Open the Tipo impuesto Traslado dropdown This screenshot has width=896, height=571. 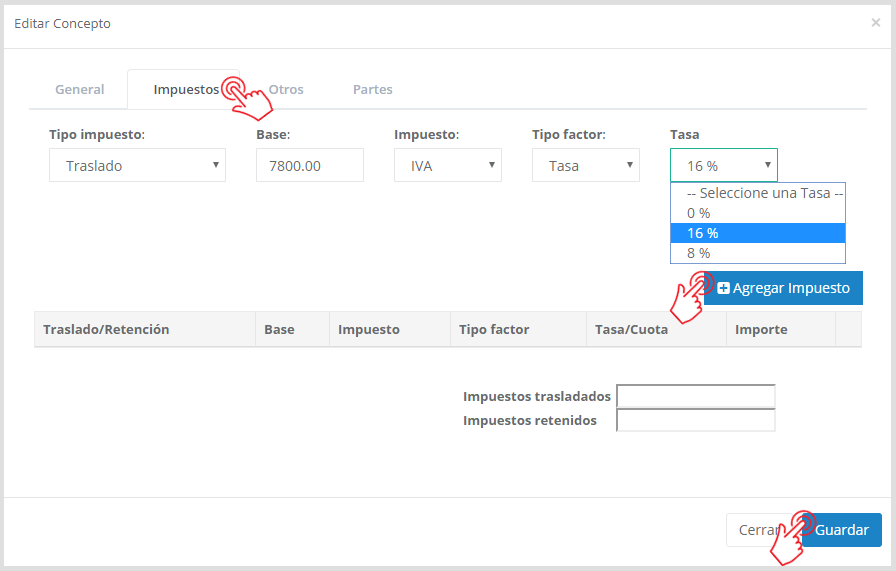pyautogui.click(x=137, y=165)
